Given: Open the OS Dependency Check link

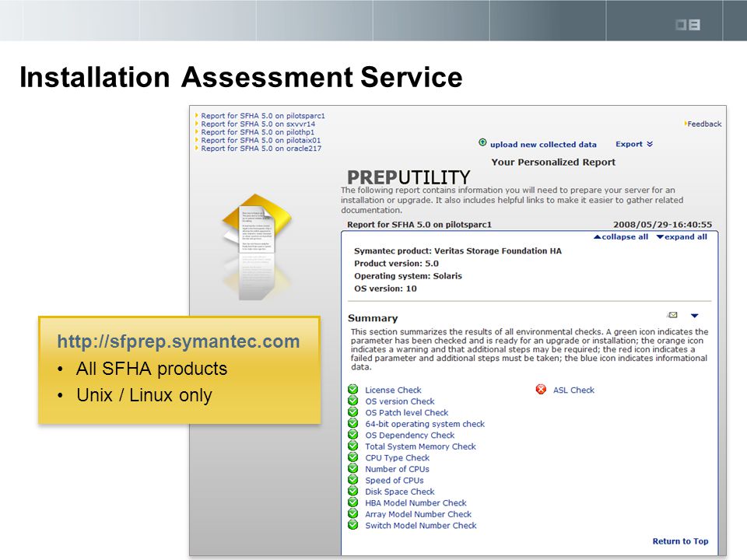Looking at the screenshot, I should point(410,436).
